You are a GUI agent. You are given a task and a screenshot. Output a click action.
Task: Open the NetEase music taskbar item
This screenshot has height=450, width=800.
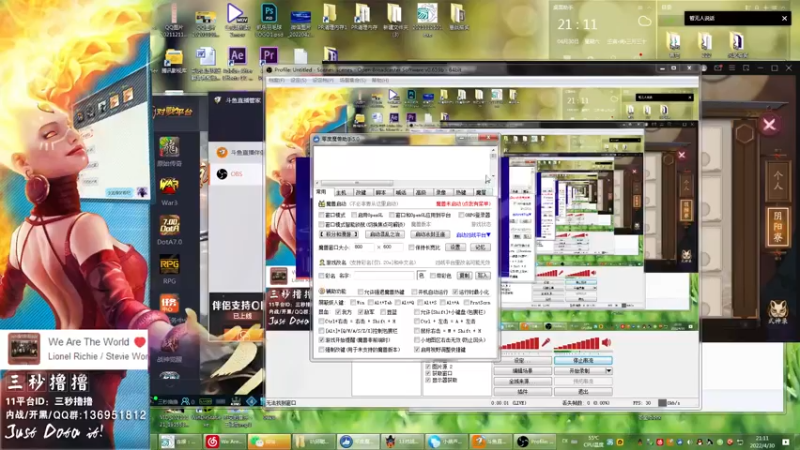click(x=223, y=442)
